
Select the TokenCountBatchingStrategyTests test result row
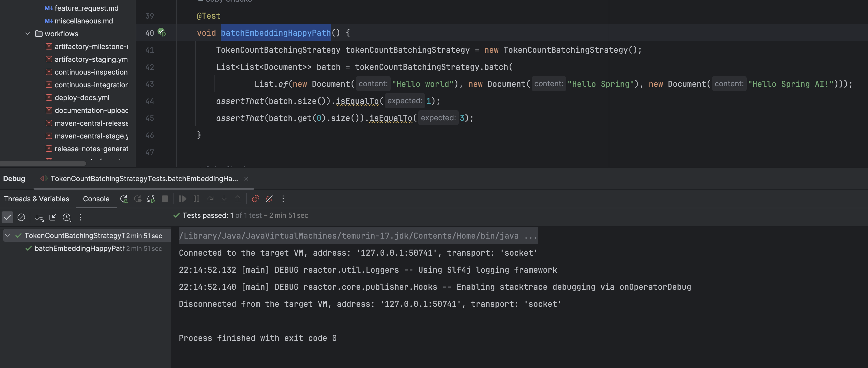87,235
